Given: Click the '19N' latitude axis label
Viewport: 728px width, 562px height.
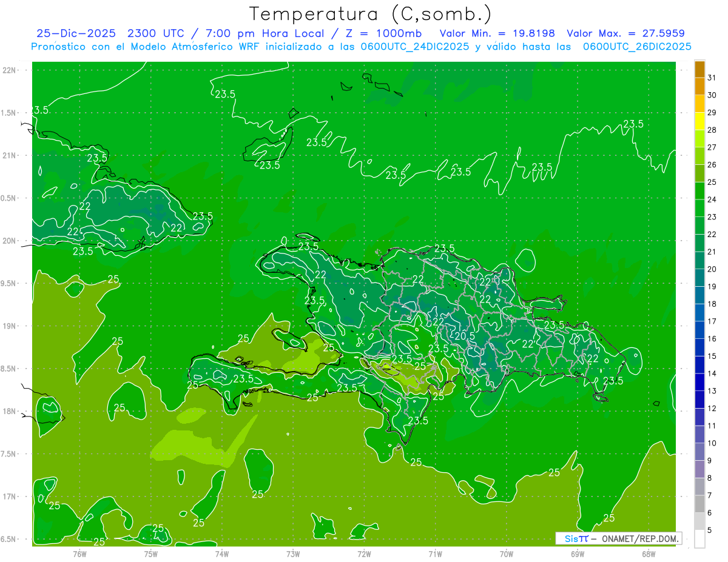Looking at the screenshot, I should click(10, 326).
